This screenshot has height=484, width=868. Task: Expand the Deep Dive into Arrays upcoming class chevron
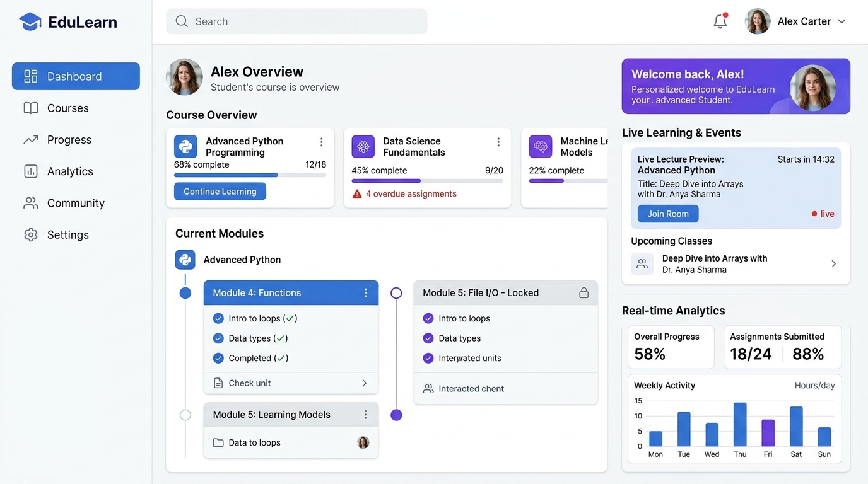pos(834,264)
